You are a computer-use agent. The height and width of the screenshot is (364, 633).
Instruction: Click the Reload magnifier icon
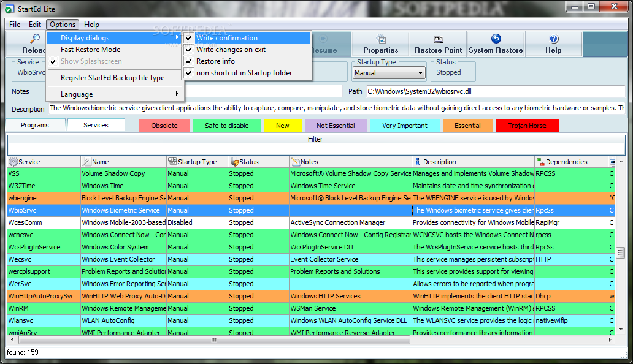tap(35, 39)
